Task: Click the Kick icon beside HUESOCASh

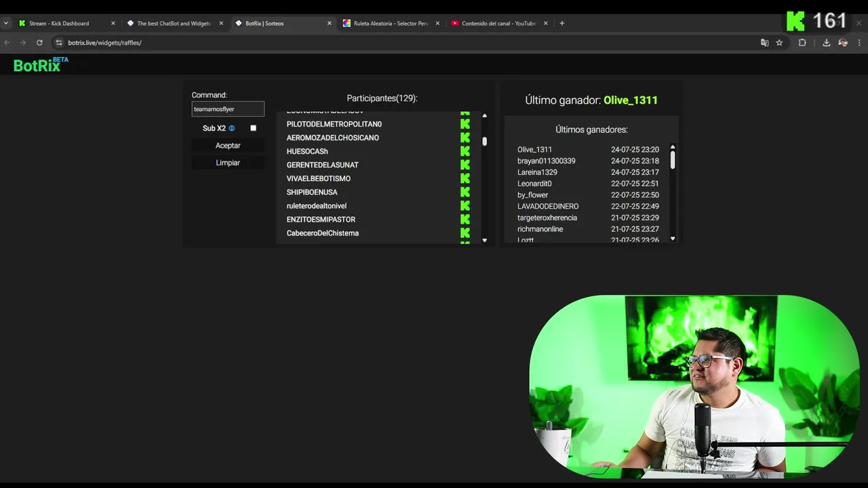Action: [x=465, y=151]
